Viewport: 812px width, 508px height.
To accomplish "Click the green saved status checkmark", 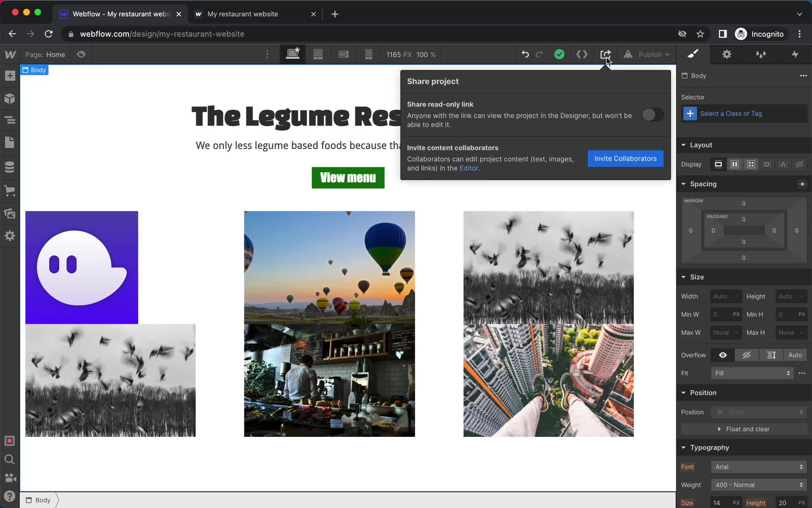I will point(559,54).
